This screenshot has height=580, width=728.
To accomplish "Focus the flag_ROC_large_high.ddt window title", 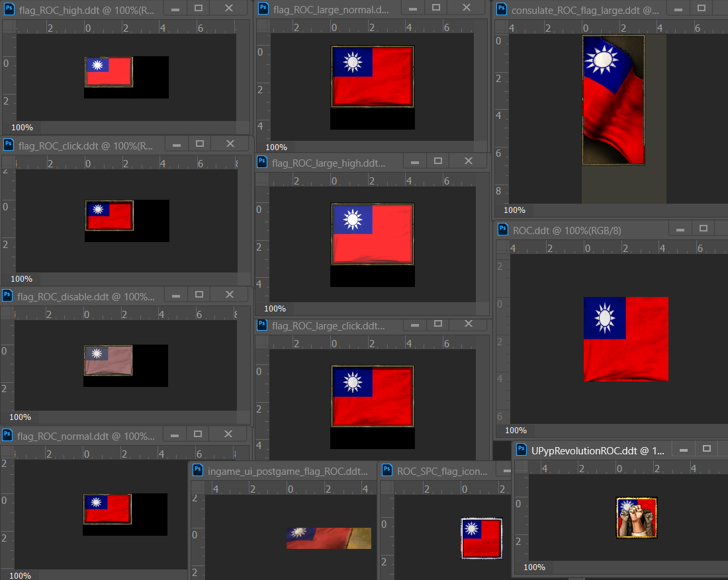I will [x=328, y=162].
